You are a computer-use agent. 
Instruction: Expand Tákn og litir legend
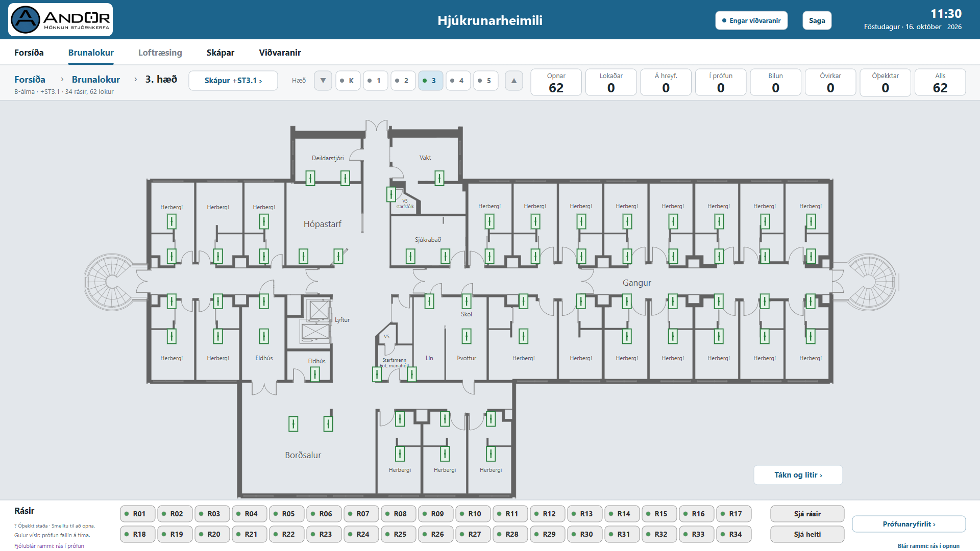pyautogui.click(x=798, y=475)
